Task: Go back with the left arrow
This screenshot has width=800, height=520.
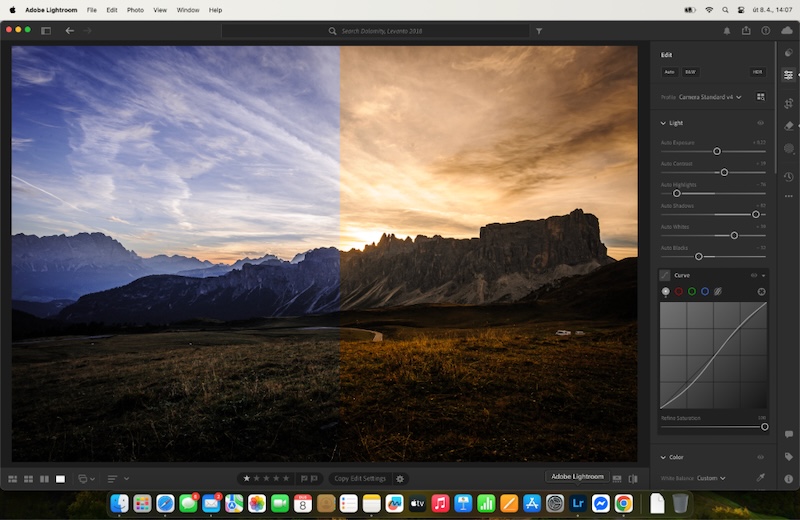Action: coord(70,31)
